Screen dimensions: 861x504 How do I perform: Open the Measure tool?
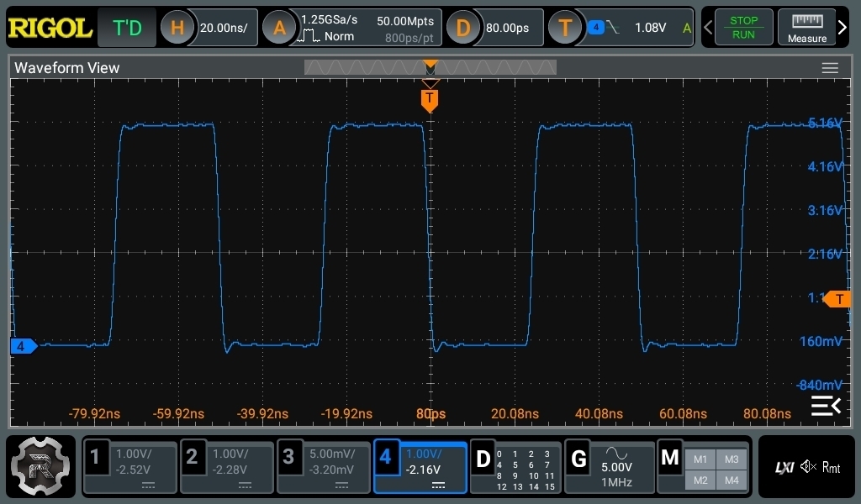pos(806,27)
